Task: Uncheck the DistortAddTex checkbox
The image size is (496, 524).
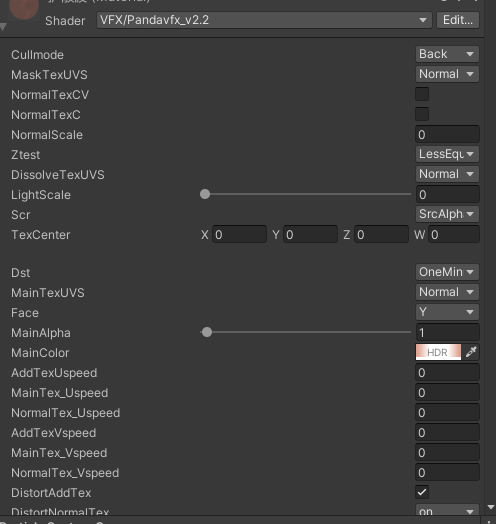Action: tap(422, 492)
